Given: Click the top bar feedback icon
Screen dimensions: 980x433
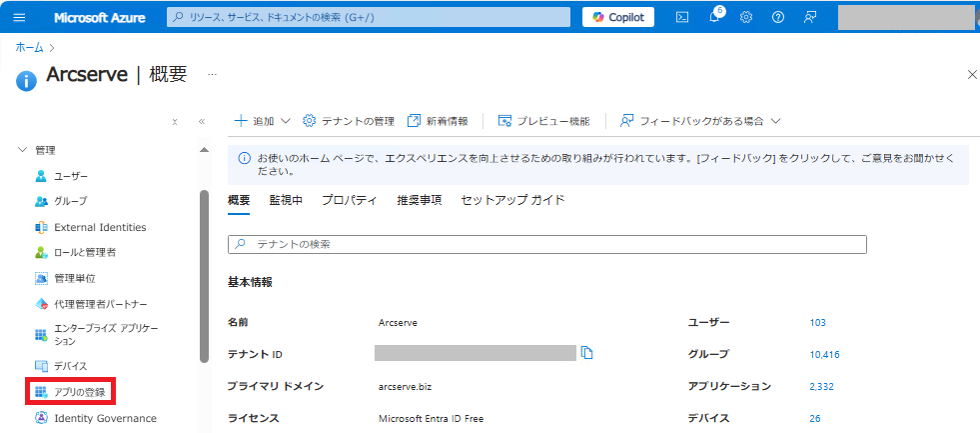Looking at the screenshot, I should point(810,17).
